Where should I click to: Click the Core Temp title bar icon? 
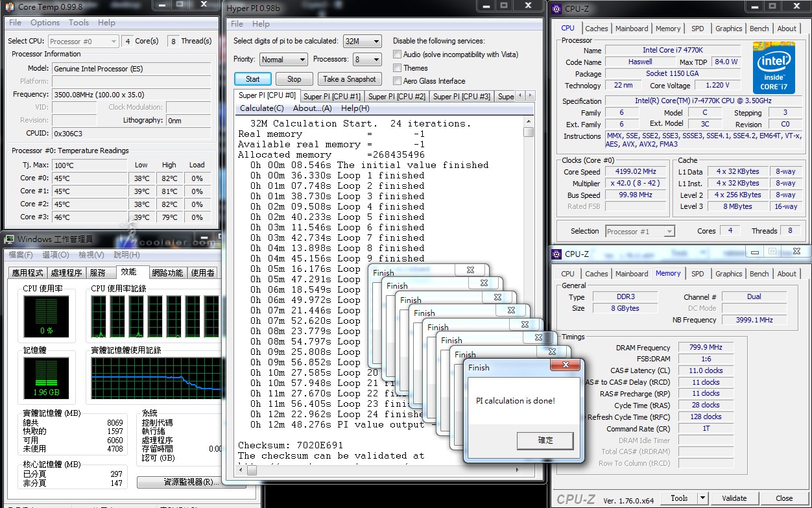click(x=10, y=6)
